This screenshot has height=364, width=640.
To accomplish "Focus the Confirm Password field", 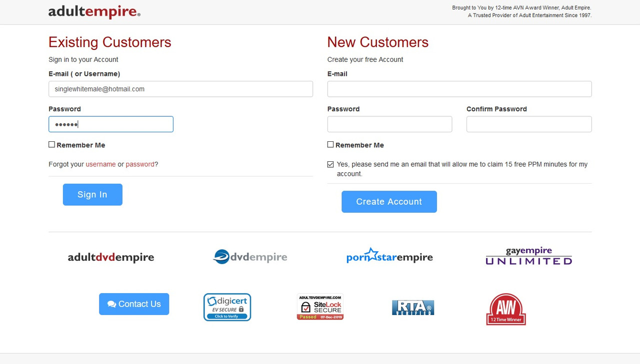I will tap(529, 124).
